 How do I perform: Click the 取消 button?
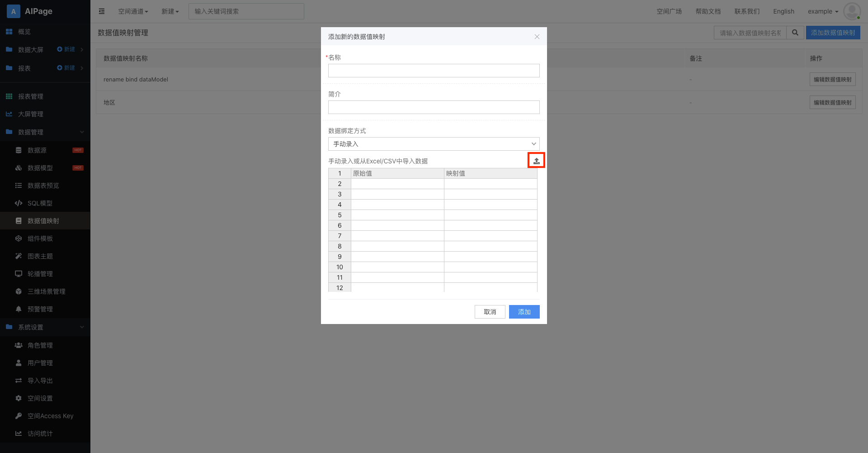pyautogui.click(x=490, y=312)
